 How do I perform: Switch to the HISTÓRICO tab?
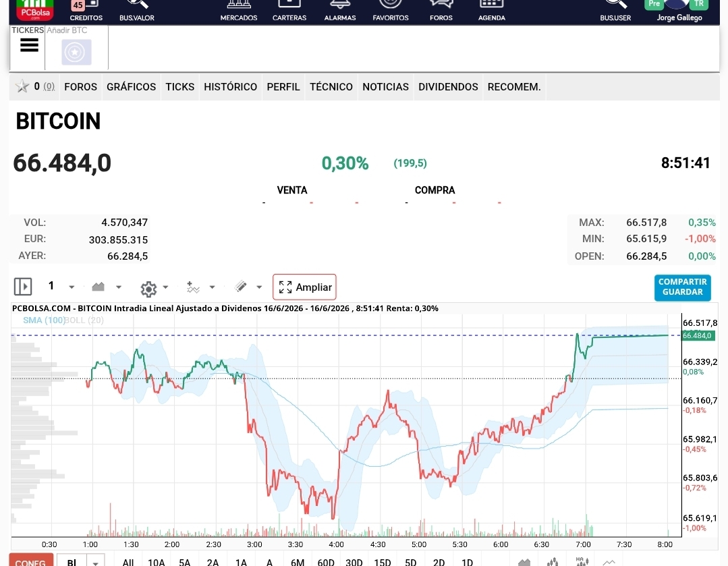pos(230,87)
